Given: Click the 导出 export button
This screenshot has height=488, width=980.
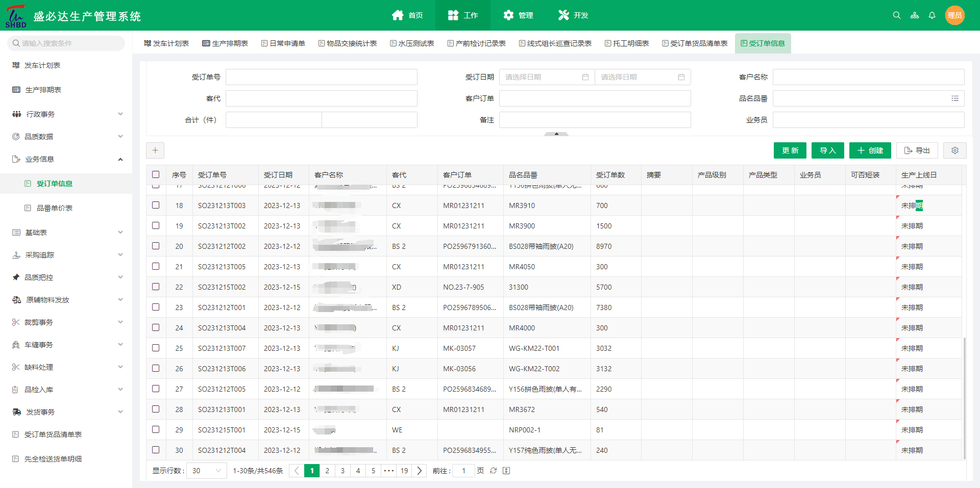Looking at the screenshot, I should (917, 150).
